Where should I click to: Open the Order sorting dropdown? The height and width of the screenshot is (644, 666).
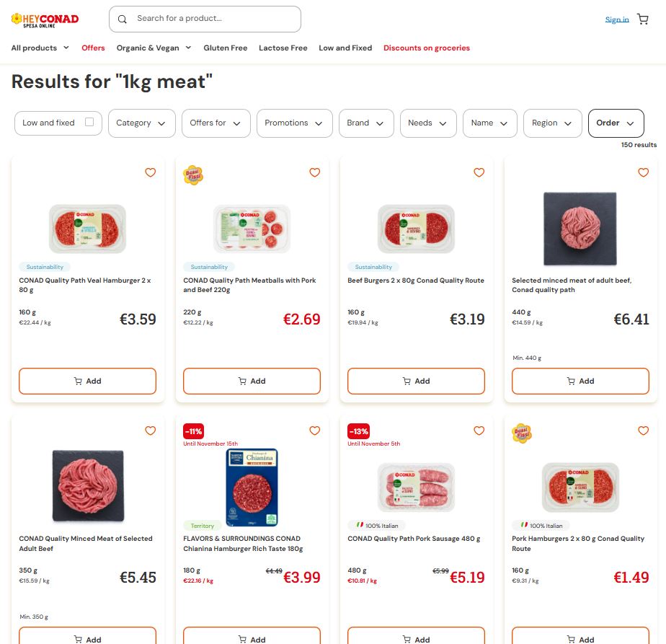click(x=616, y=123)
